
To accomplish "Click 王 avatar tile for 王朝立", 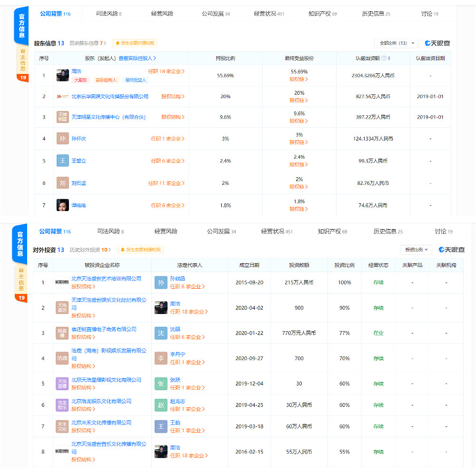I will (62, 161).
